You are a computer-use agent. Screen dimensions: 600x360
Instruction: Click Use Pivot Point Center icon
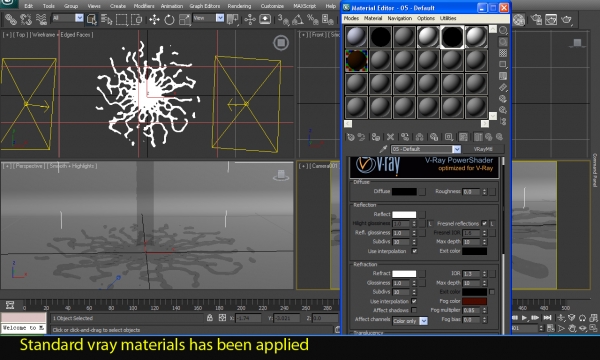pos(232,19)
